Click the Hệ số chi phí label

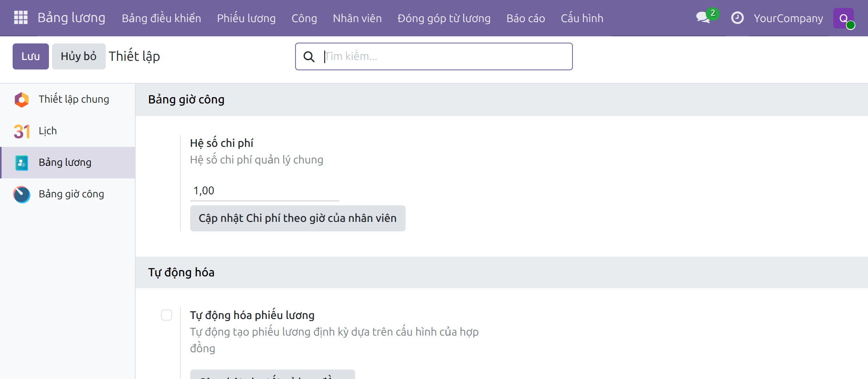point(222,143)
